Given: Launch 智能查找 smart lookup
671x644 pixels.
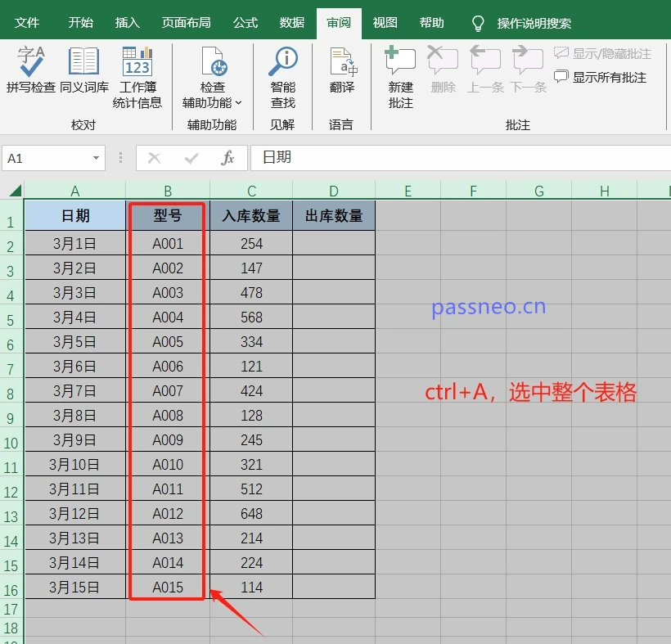Looking at the screenshot, I should (x=282, y=78).
